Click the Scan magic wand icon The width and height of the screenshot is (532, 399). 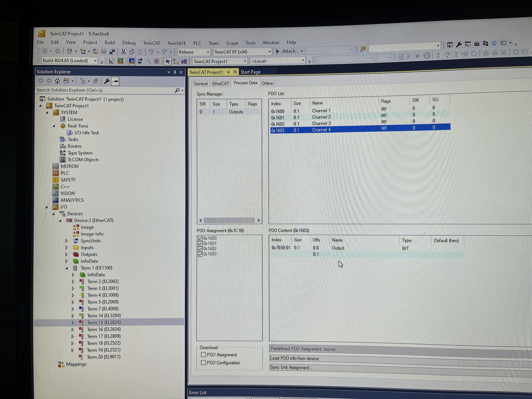click(x=148, y=61)
